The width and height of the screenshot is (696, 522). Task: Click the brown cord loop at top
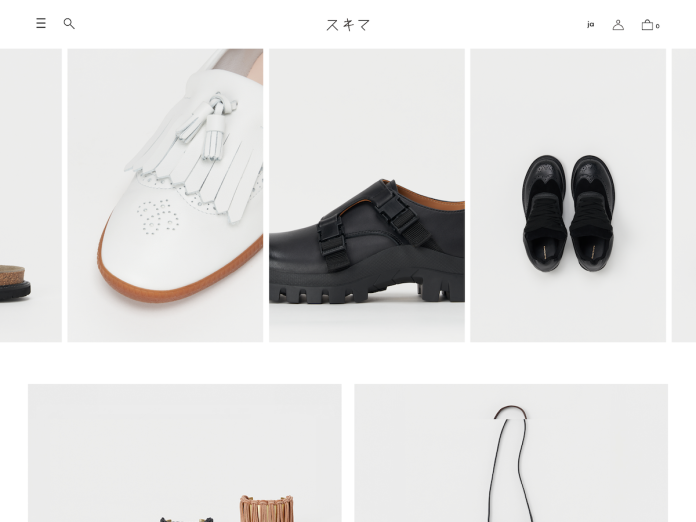point(510,411)
